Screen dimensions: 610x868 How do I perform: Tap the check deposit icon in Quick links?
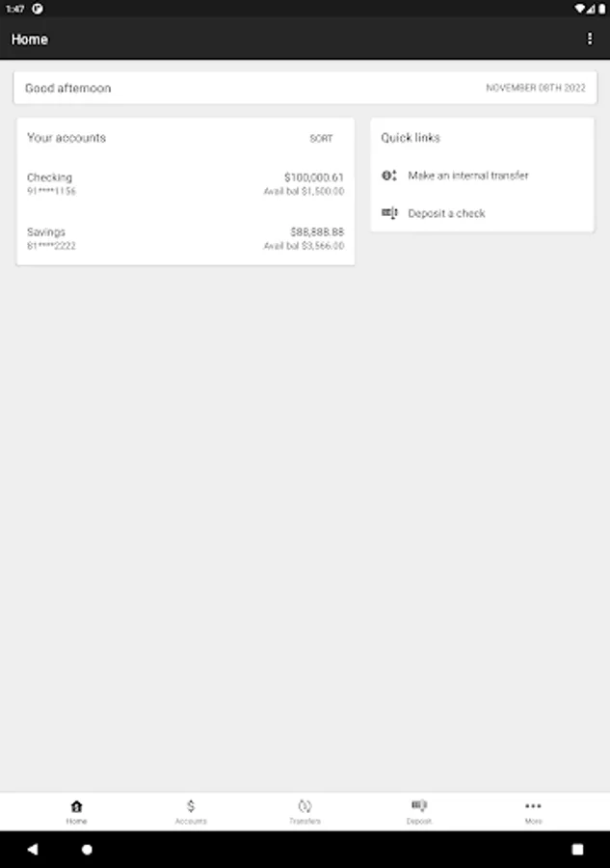click(x=389, y=213)
